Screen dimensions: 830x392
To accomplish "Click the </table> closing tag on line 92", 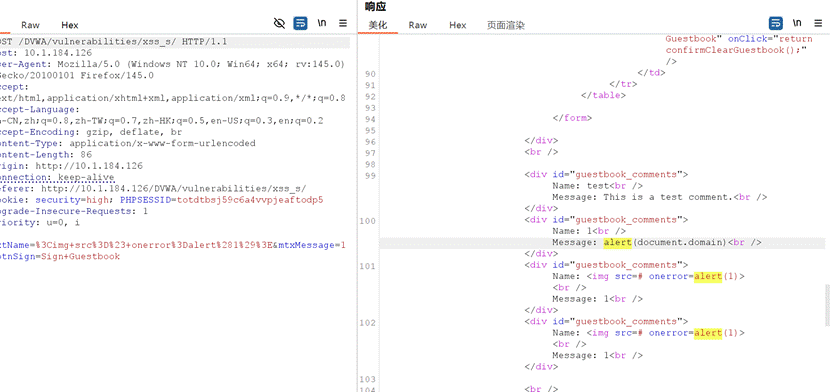I will coord(603,96).
